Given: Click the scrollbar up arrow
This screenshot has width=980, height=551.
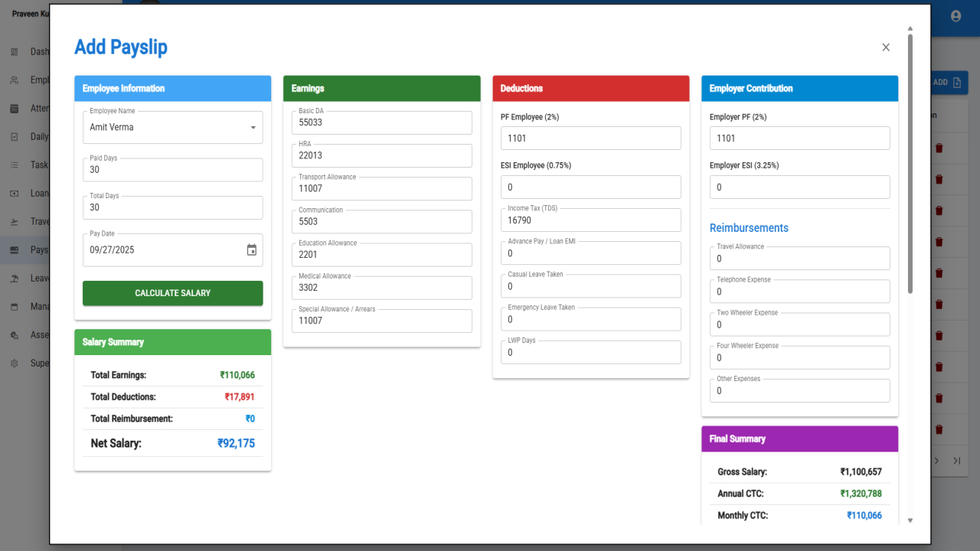Looking at the screenshot, I should 910,28.
